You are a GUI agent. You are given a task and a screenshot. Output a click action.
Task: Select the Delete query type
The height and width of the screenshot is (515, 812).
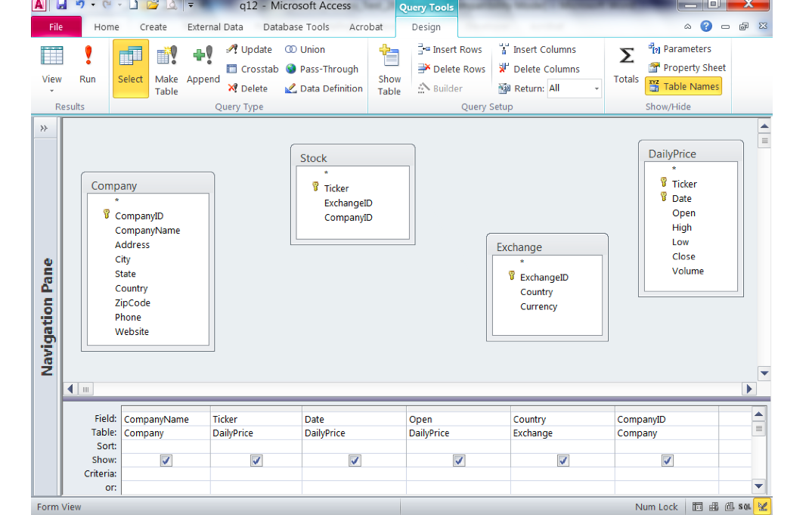tap(247, 88)
